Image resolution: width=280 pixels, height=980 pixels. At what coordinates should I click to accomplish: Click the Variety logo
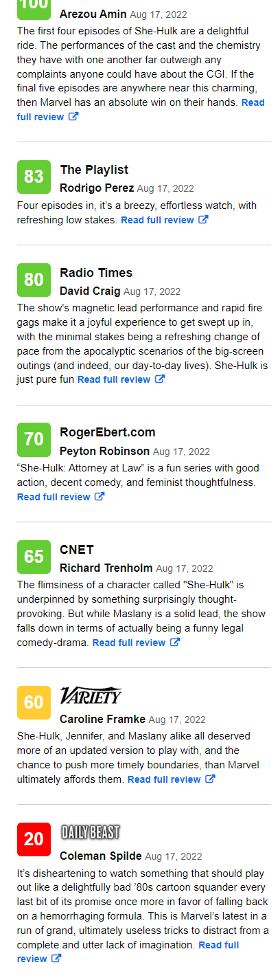tap(91, 695)
